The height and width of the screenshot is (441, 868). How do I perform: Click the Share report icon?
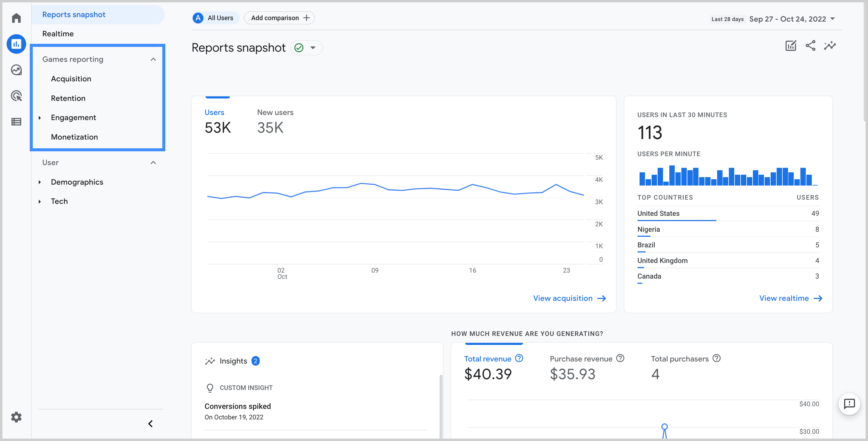(x=809, y=46)
